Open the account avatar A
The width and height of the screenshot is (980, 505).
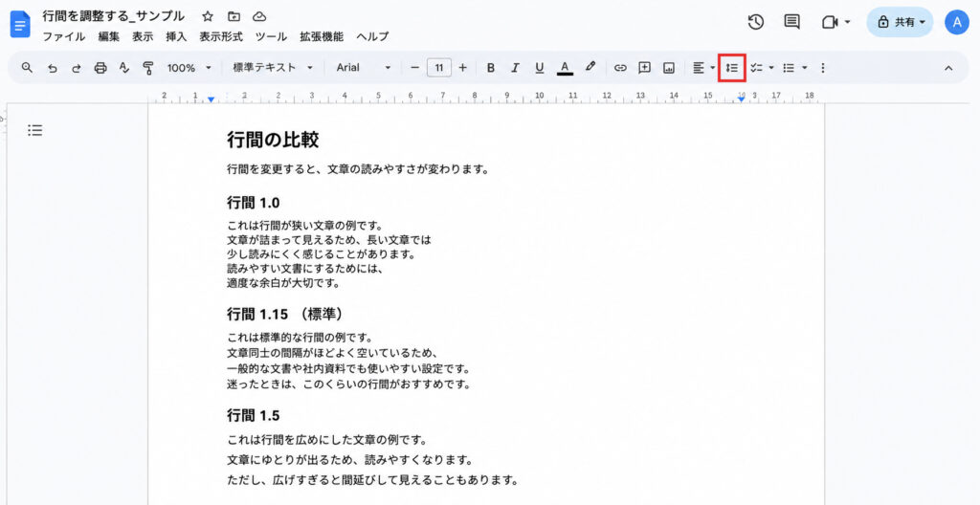point(956,23)
